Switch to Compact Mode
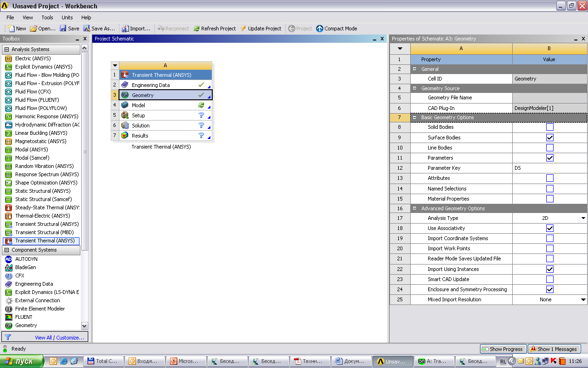 (337, 29)
